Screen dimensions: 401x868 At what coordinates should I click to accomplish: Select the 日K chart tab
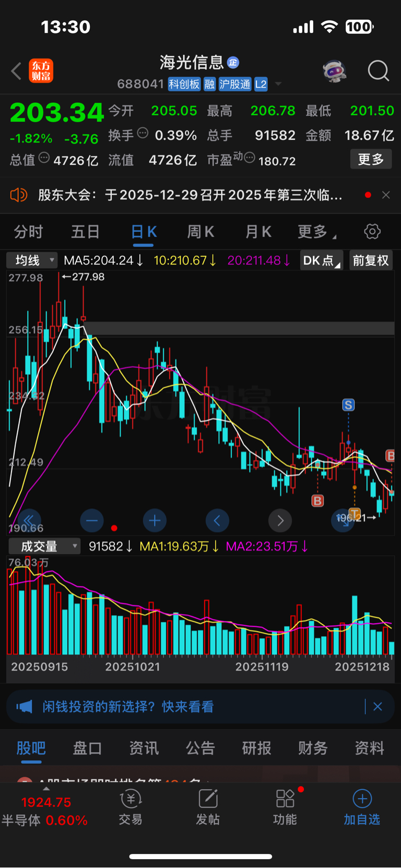[144, 232]
